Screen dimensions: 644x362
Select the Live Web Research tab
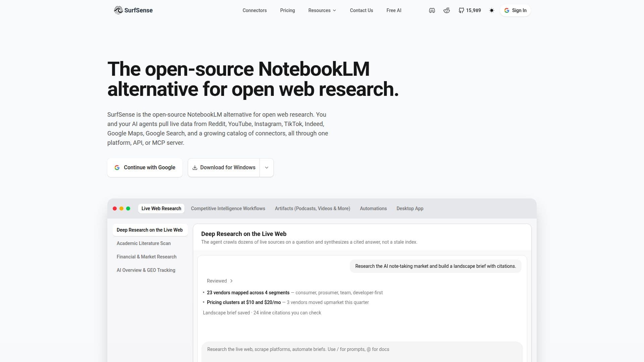(161, 208)
